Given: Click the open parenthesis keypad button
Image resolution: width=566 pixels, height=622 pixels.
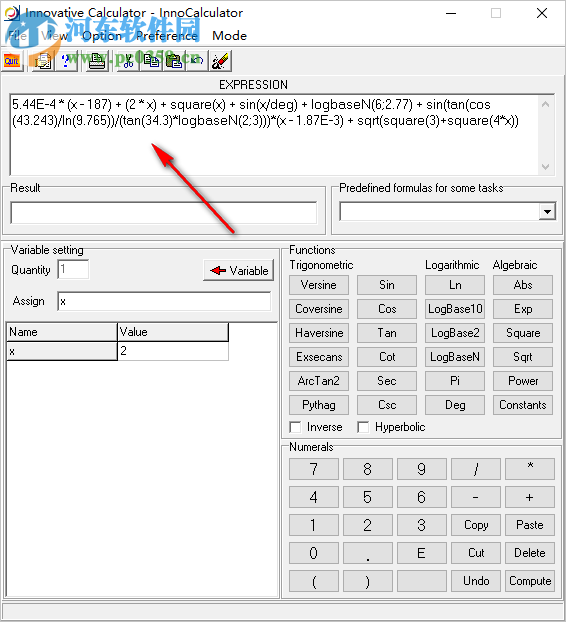Looking at the screenshot, I should click(314, 581).
